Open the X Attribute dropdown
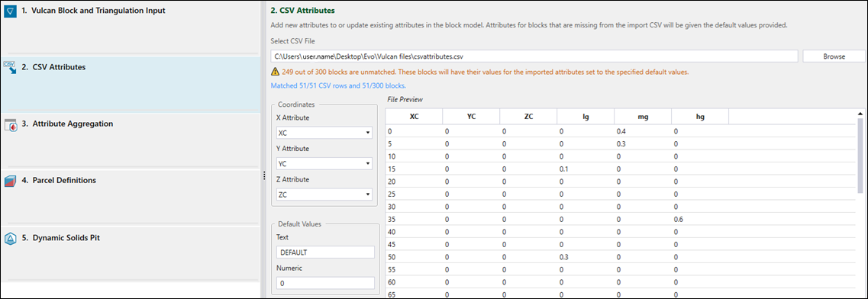 324,133
